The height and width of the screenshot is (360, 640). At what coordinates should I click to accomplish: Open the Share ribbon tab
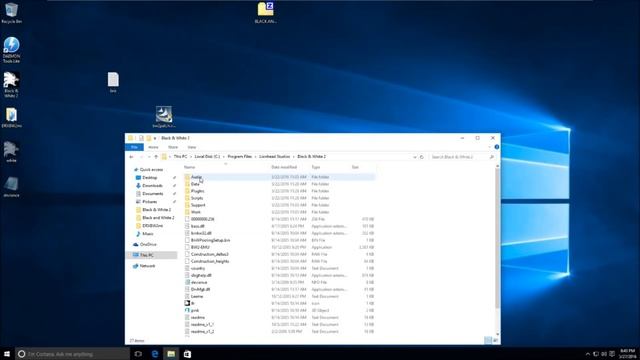[173, 147]
